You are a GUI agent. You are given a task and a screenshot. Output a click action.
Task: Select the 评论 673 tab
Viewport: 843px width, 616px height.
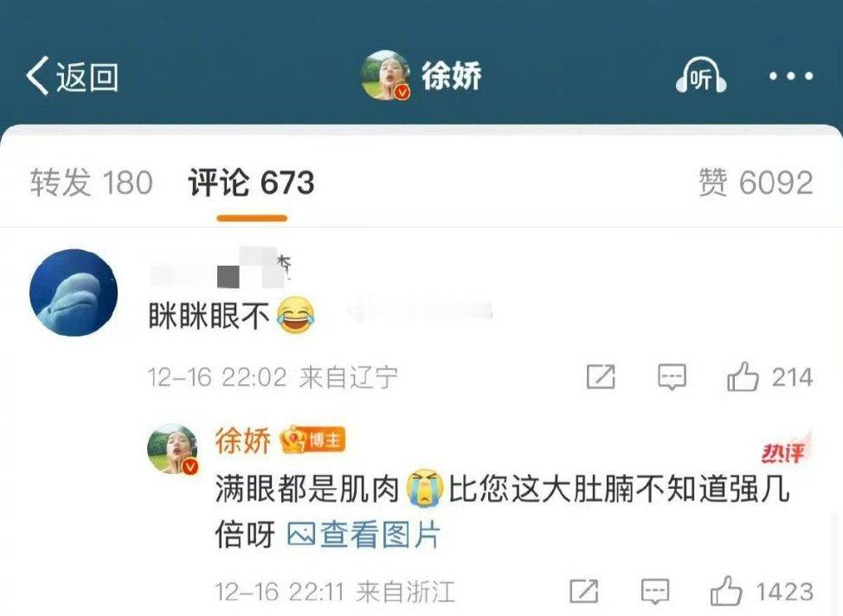pyautogui.click(x=251, y=183)
